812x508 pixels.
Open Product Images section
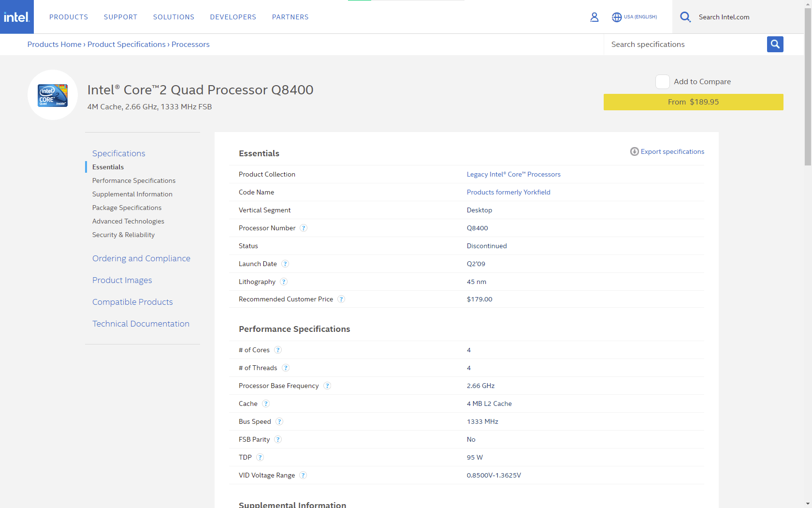(122, 280)
